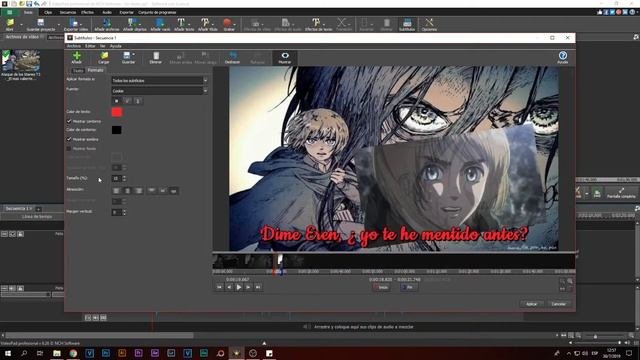Screen dimensions: 640x360
Task: Toggle bold font style button
Action: coord(117,101)
